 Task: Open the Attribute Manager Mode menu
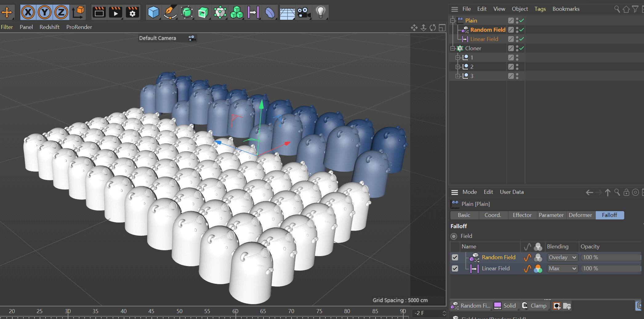[x=469, y=192]
